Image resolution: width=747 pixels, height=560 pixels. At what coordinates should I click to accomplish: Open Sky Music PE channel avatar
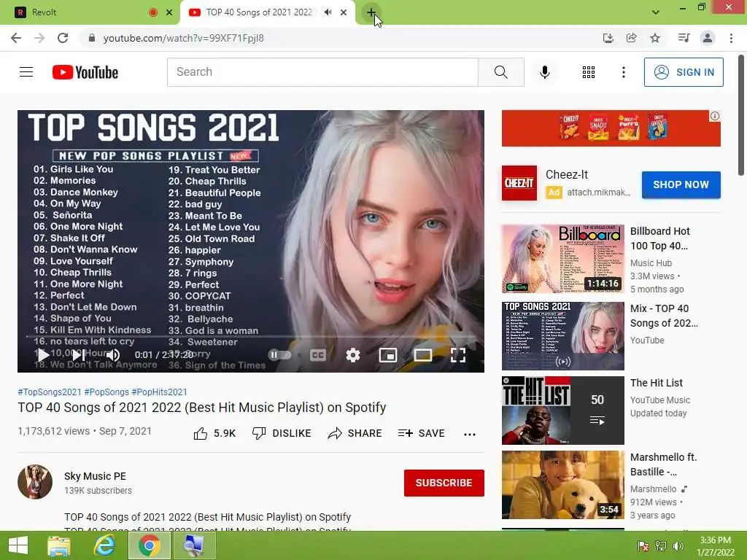coord(35,482)
